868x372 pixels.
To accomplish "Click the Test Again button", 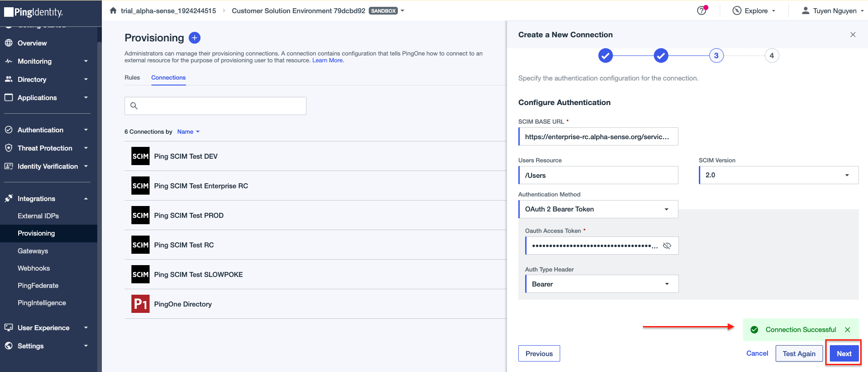I will tap(799, 353).
